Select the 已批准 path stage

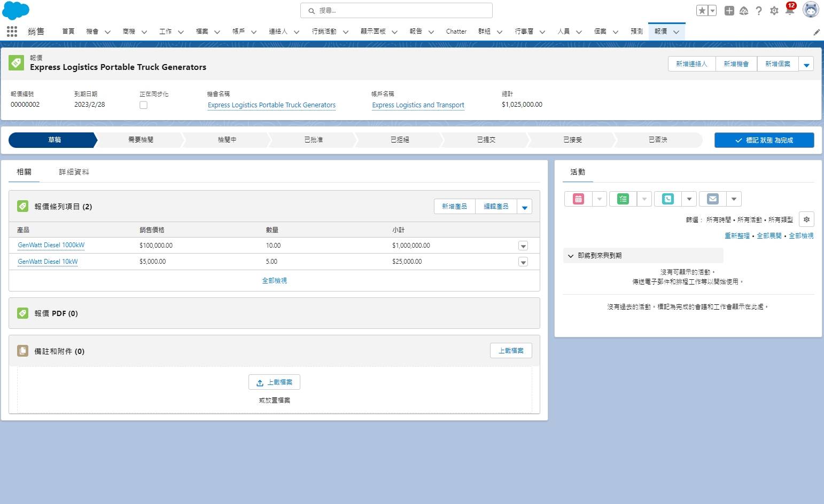click(314, 140)
